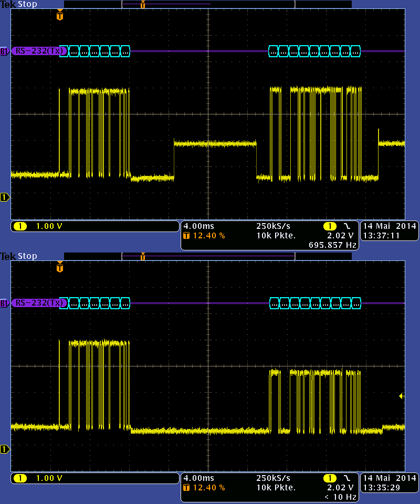Click the 1.00 V scale readout in the upper capture
The image size is (420, 504).
pyautogui.click(x=49, y=226)
